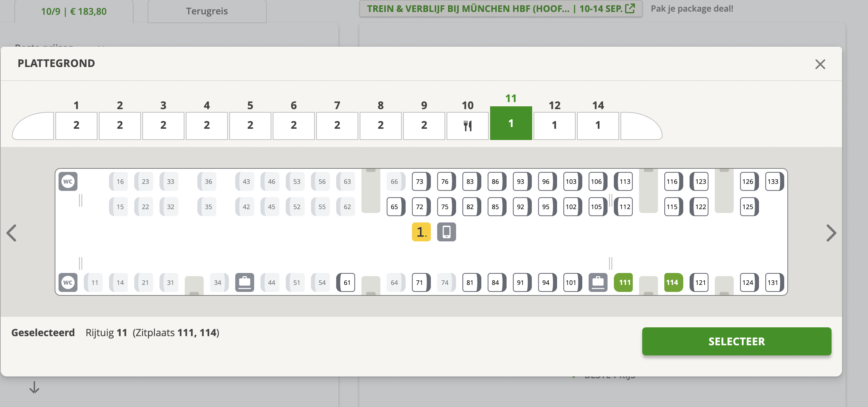Click the bottom WC toilet icon
Screen dimensions: 868x407
coord(68,282)
